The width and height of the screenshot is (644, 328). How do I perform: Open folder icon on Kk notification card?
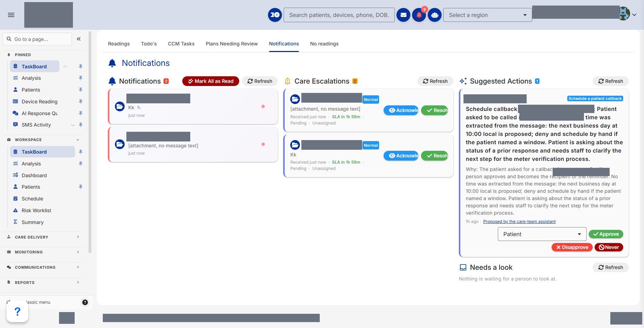click(120, 106)
